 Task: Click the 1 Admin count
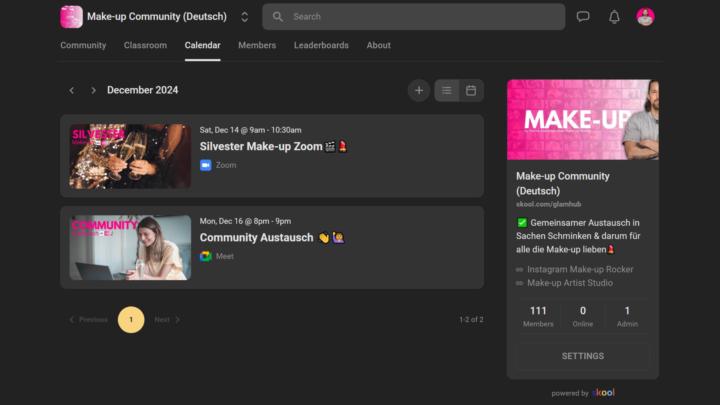point(627,317)
